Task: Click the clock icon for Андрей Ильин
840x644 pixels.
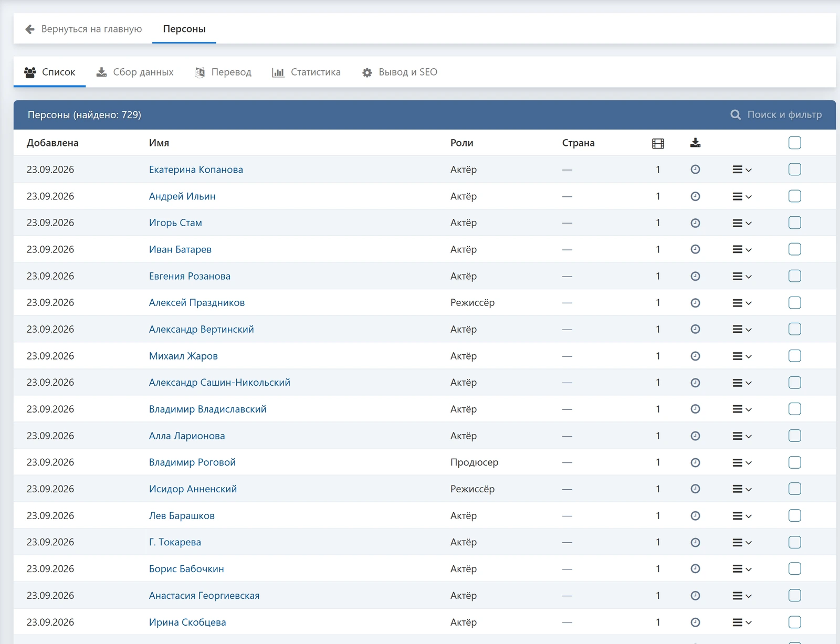Action: pos(695,196)
